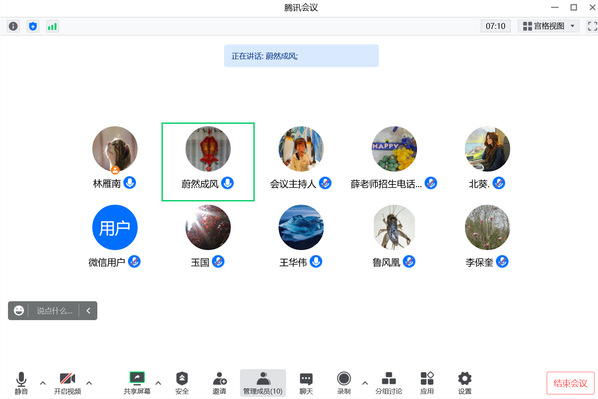The width and height of the screenshot is (598, 399).
Task: Open 管理成员(10) member panel
Action: (263, 383)
